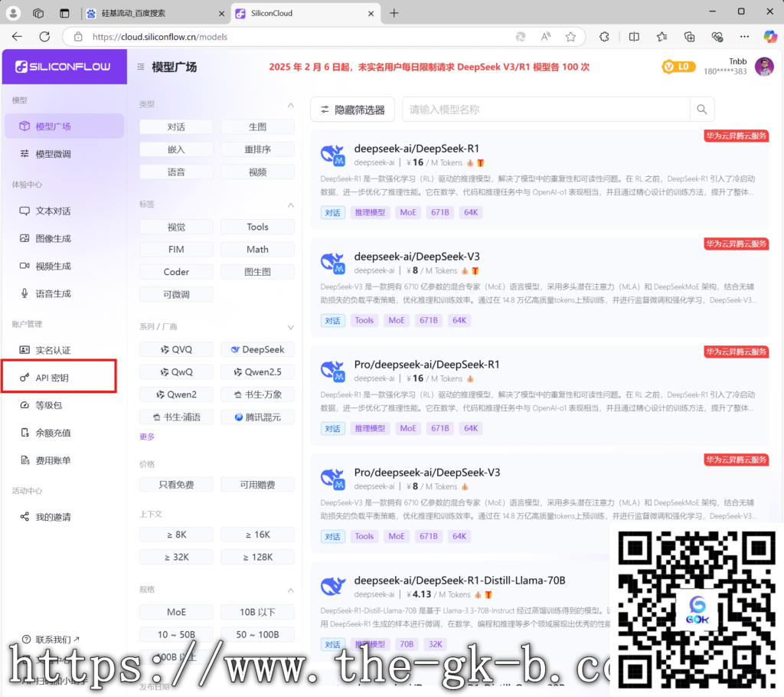This screenshot has width=784, height=697.
Task: Toggle the 视频 type filter
Action: (257, 172)
